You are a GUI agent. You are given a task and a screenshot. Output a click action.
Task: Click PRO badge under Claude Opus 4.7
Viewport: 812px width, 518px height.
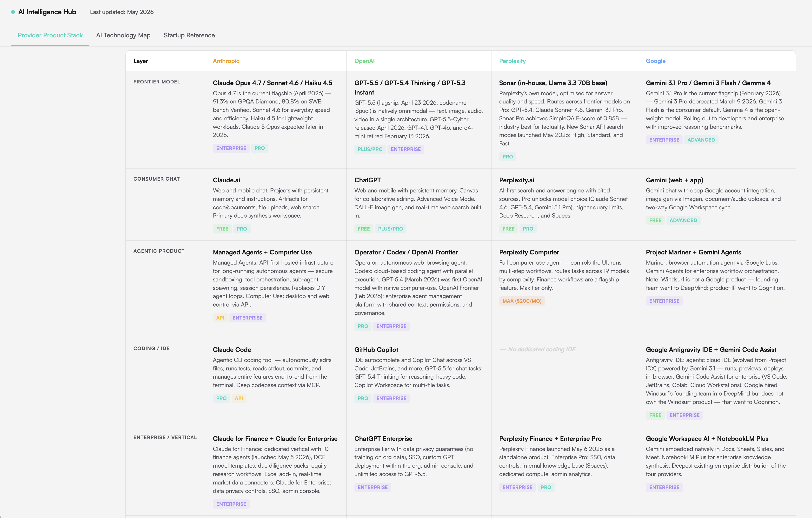click(259, 148)
